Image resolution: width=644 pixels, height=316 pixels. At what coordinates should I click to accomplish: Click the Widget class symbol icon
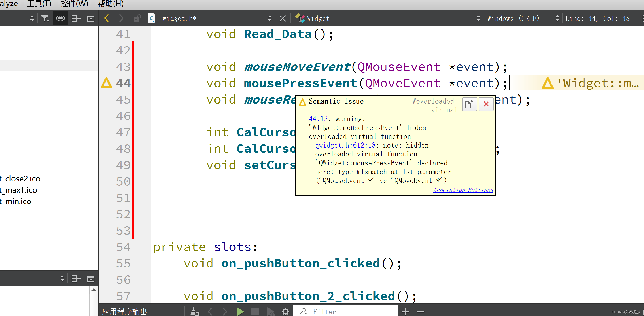tap(300, 18)
